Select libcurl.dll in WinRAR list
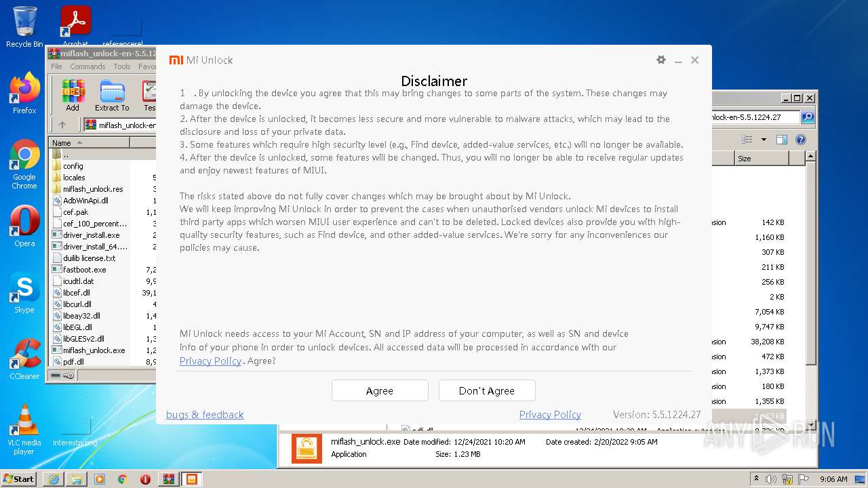The width and height of the screenshot is (868, 488). 77,304
